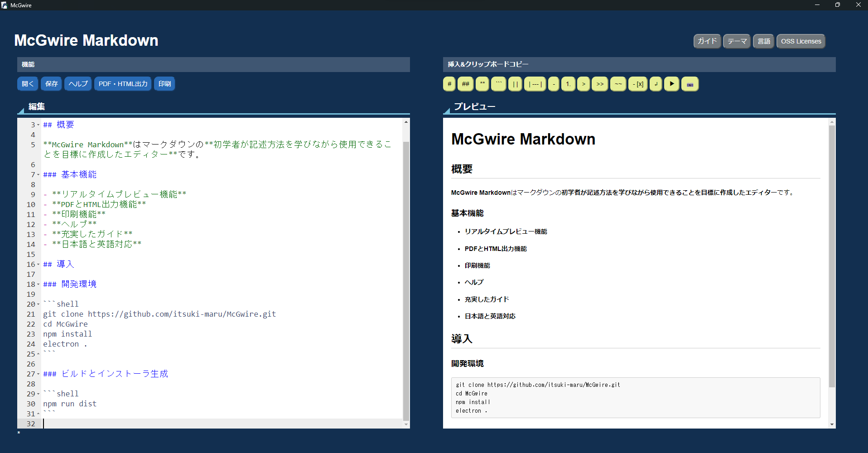Insert a code block with the ``` icon
The height and width of the screenshot is (453, 868).
pyautogui.click(x=498, y=84)
